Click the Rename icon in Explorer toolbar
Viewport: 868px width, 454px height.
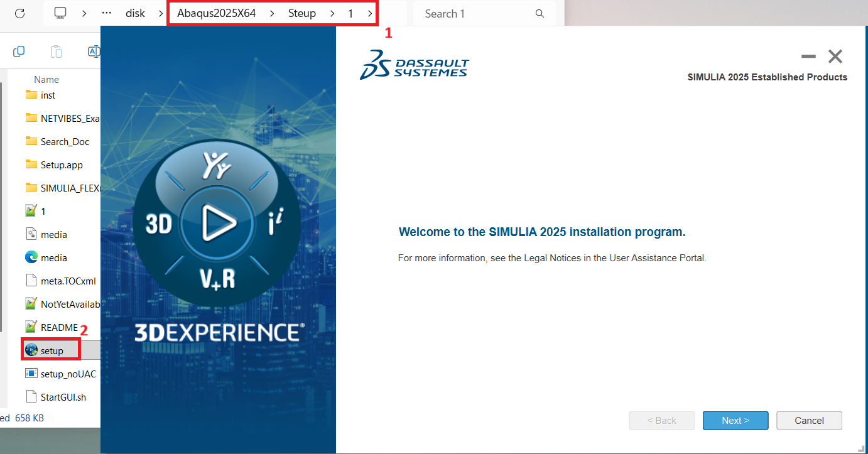tap(93, 51)
